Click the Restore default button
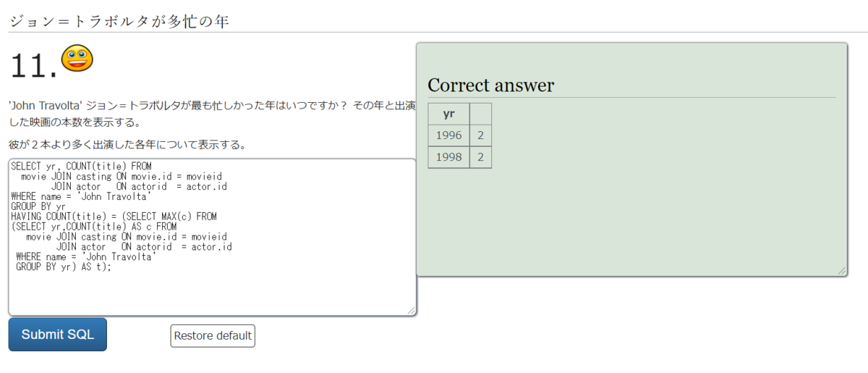This screenshot has height=373, width=868. point(213,335)
